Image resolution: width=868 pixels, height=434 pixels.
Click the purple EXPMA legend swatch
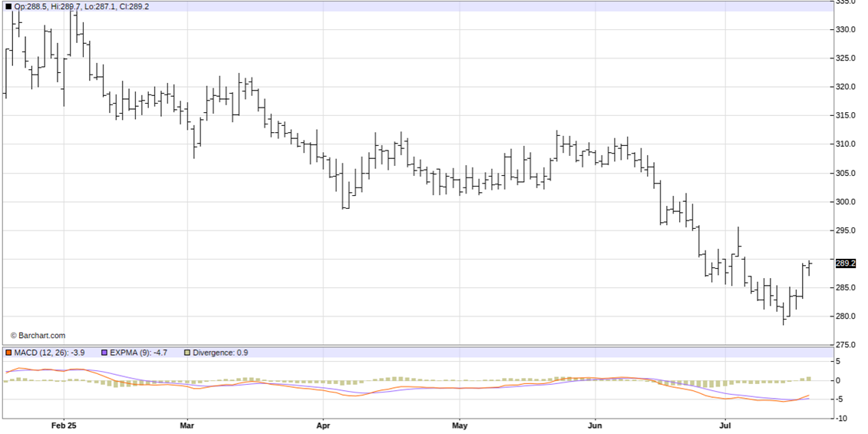[x=104, y=353]
